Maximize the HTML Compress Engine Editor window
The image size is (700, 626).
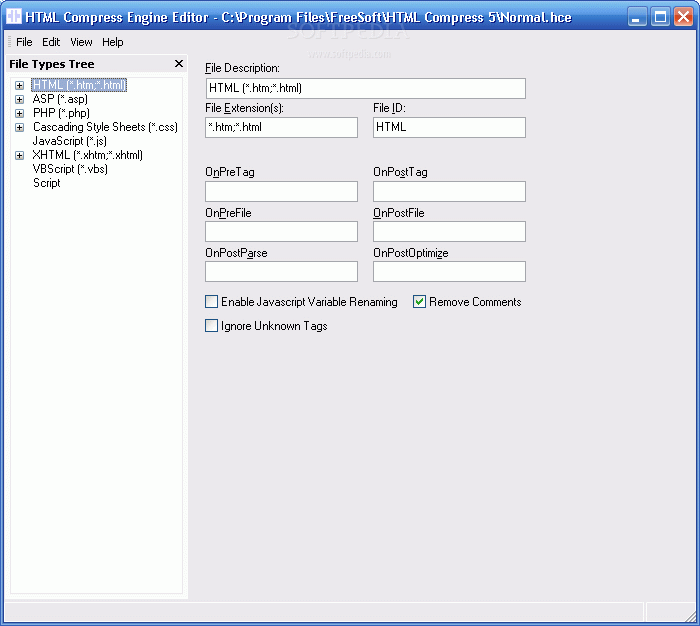click(660, 17)
